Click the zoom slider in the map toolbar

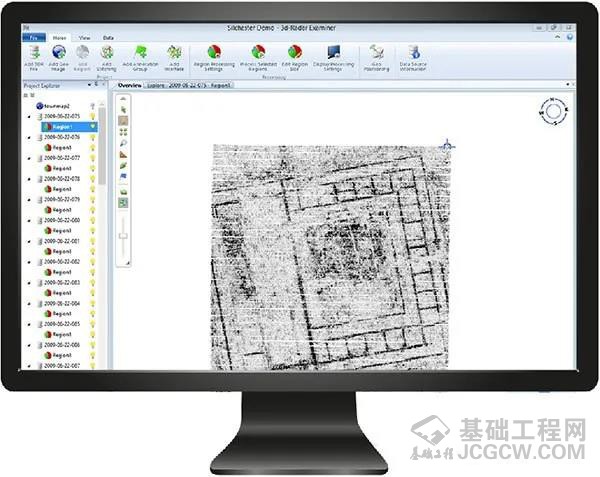pyautogui.click(x=123, y=234)
